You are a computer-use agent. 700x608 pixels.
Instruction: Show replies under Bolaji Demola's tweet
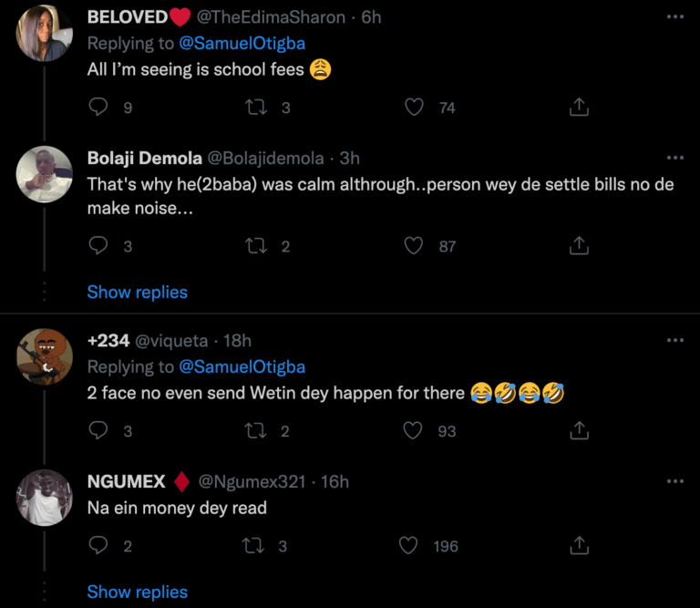click(x=137, y=293)
